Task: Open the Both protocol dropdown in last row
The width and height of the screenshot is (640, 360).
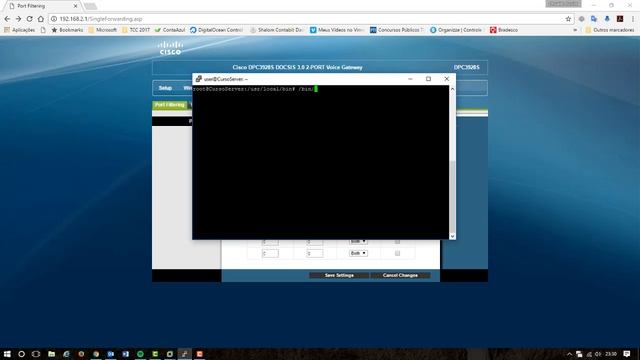Action: click(x=358, y=253)
